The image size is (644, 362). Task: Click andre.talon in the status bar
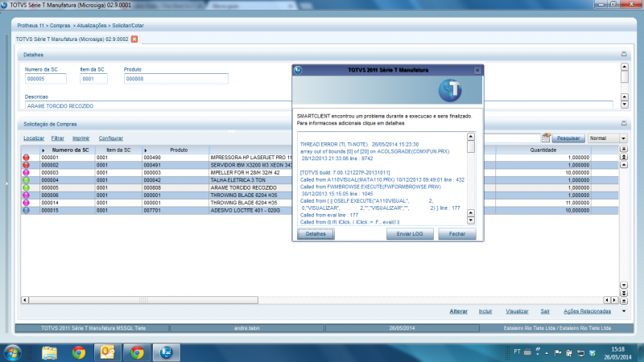247,328
